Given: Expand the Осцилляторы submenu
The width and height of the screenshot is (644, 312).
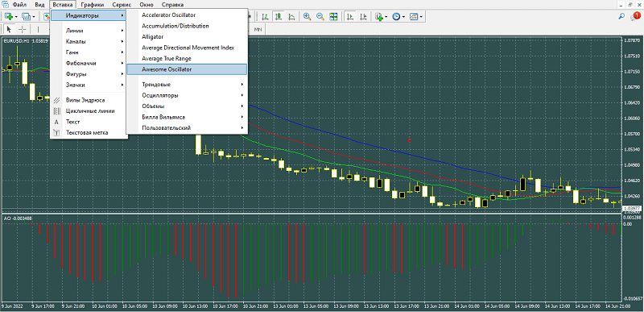Looking at the screenshot, I should pos(187,95).
